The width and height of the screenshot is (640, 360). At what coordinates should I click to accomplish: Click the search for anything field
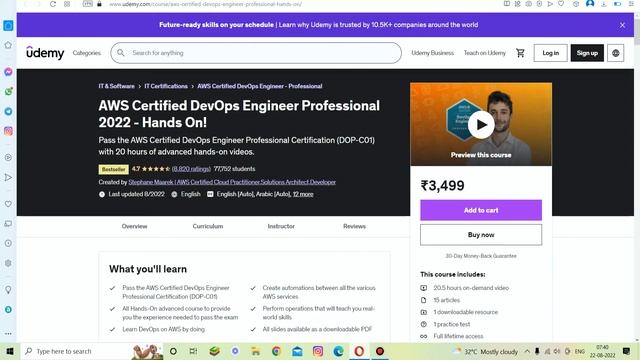(x=256, y=53)
